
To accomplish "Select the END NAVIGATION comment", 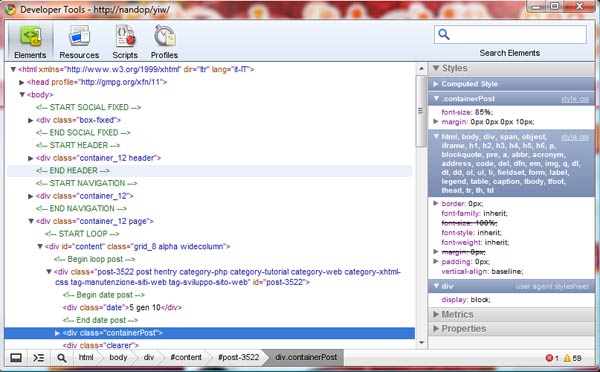I will (x=82, y=209).
